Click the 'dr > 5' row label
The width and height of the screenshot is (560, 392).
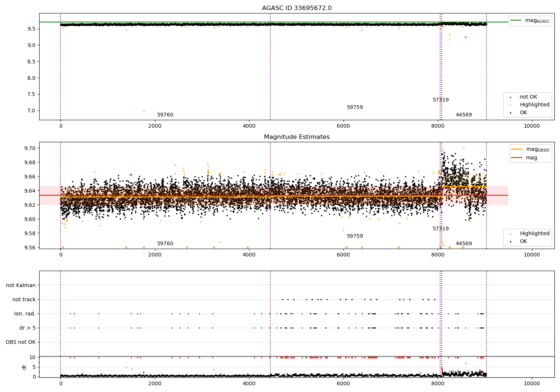28,328
